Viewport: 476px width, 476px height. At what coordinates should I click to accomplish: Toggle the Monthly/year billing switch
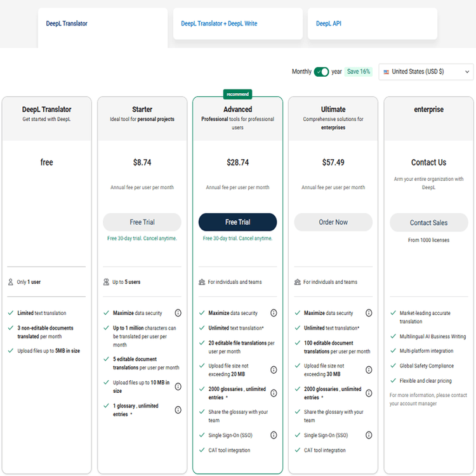tap(321, 72)
